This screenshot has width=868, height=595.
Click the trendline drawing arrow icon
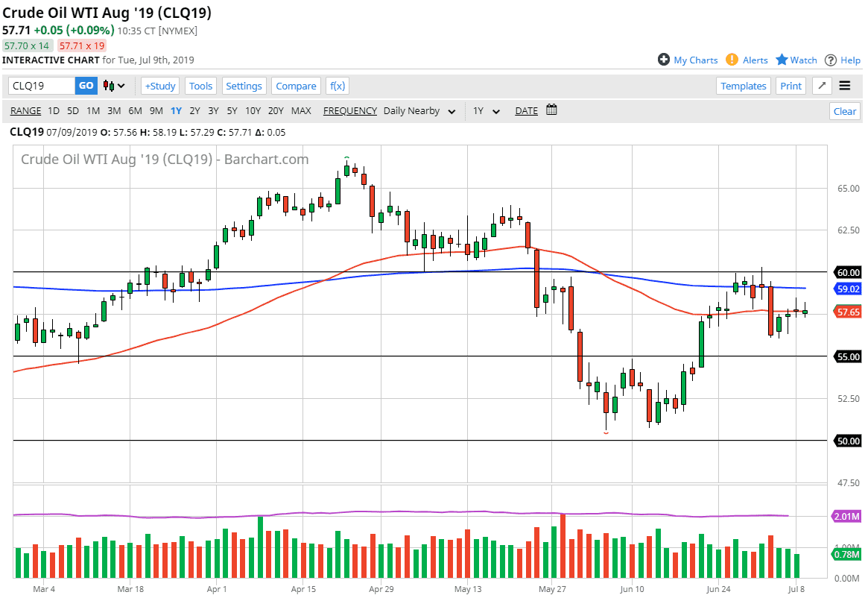click(x=821, y=86)
